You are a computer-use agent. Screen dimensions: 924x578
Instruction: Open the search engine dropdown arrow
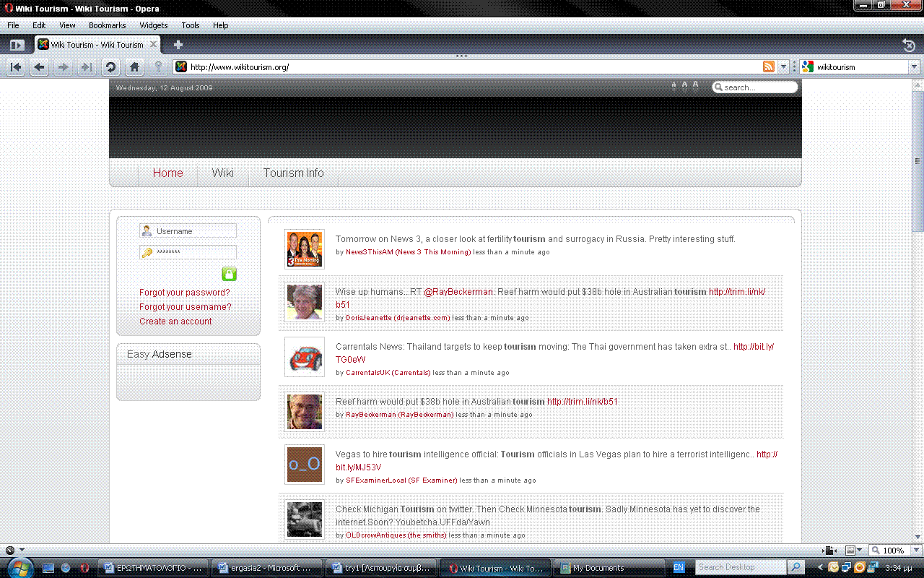tap(914, 67)
